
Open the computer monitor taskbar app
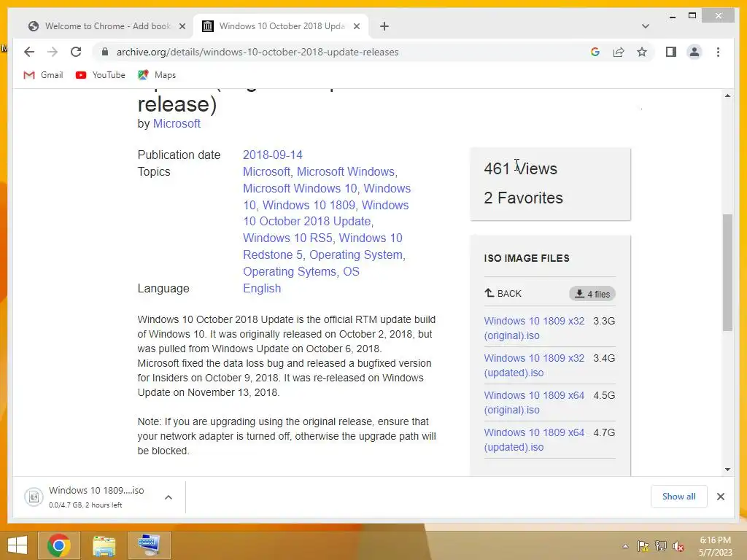point(149,545)
